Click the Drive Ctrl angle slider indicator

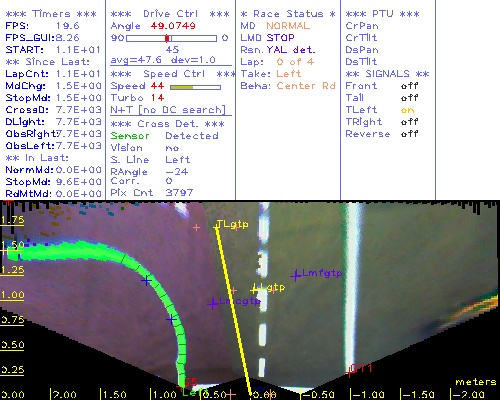(x=167, y=38)
